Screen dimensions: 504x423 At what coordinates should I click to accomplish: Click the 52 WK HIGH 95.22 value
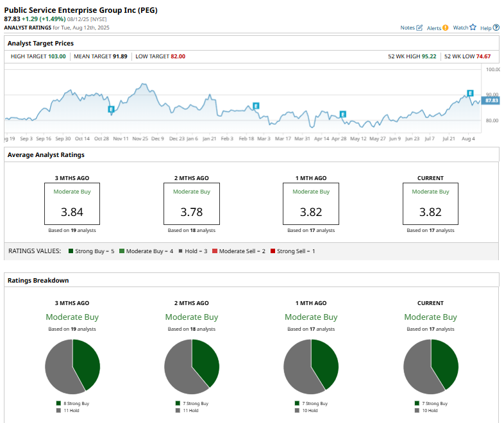[x=429, y=56]
